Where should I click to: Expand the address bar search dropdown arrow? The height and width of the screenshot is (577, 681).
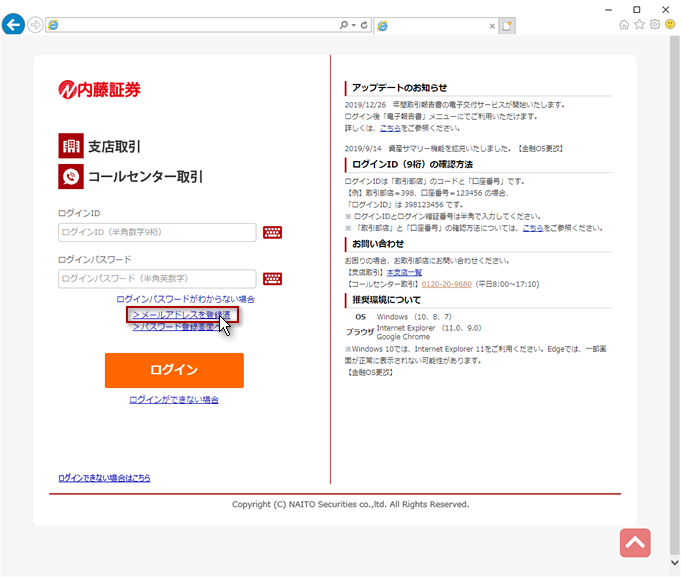point(353,25)
